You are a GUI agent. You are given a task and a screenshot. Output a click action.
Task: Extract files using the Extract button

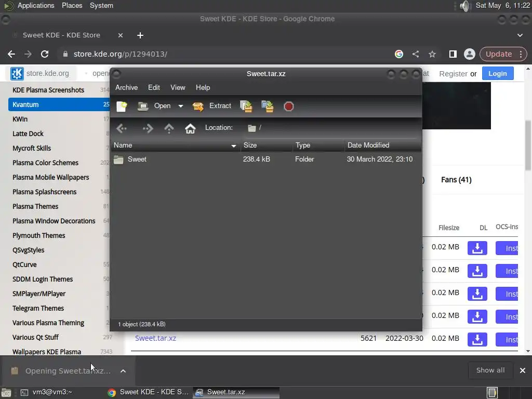coord(212,106)
